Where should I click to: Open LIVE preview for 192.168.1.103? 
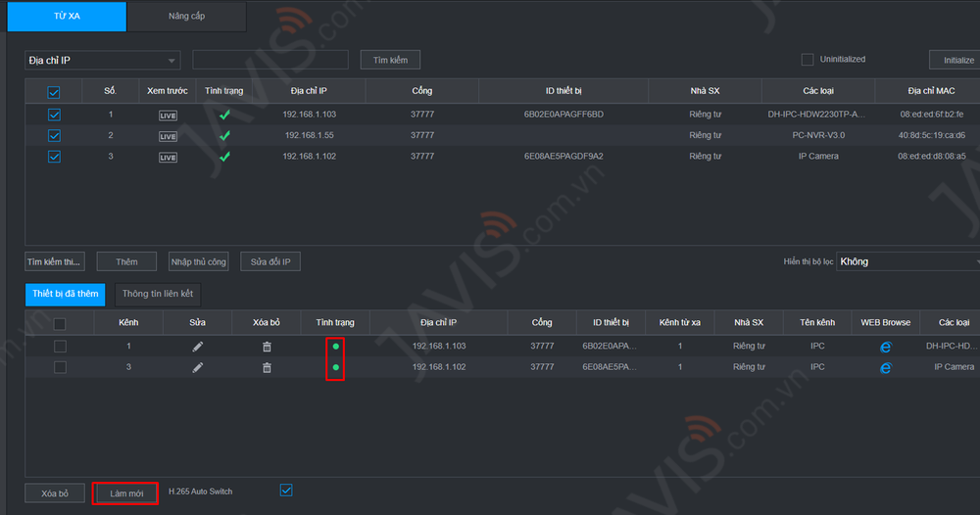point(168,116)
